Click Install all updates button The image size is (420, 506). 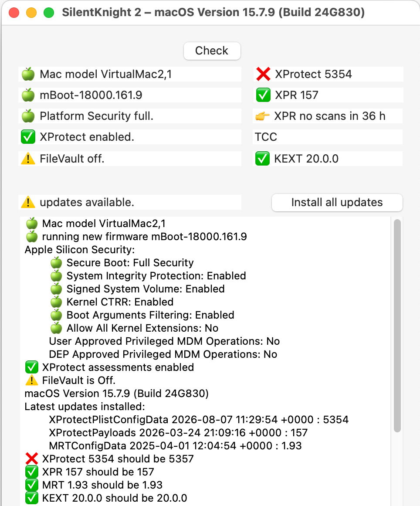click(337, 202)
